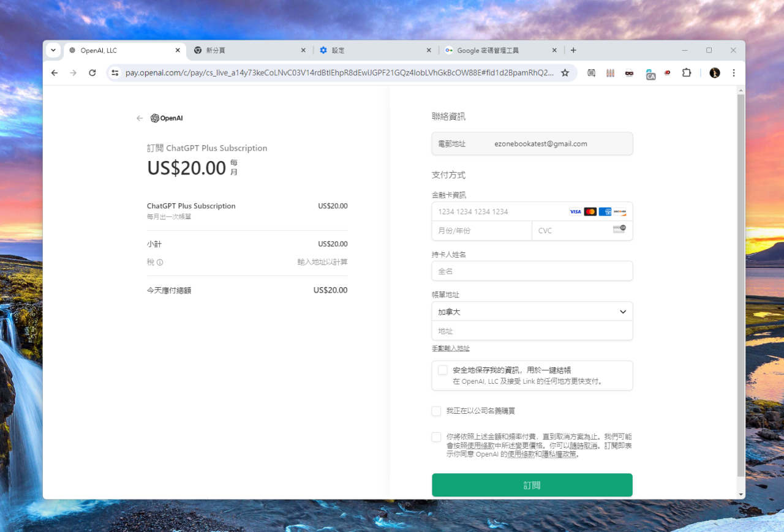Click the 地址 input field

coord(532,331)
